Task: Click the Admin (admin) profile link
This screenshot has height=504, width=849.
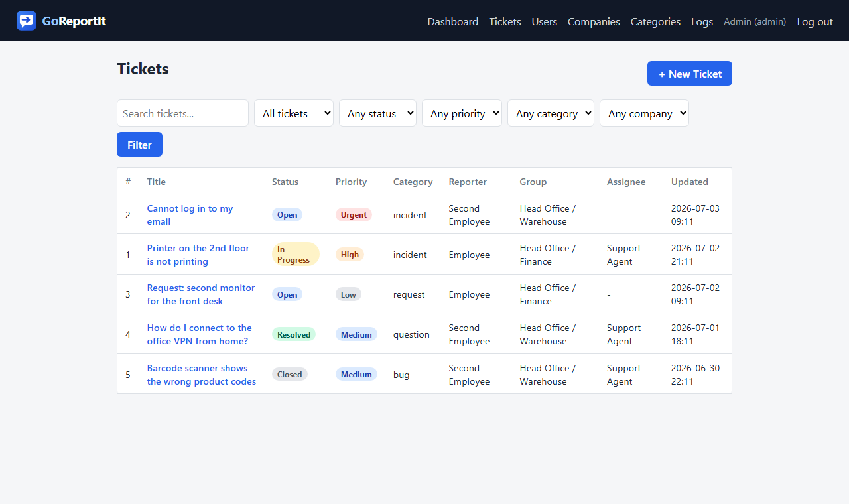Action: 755,21
